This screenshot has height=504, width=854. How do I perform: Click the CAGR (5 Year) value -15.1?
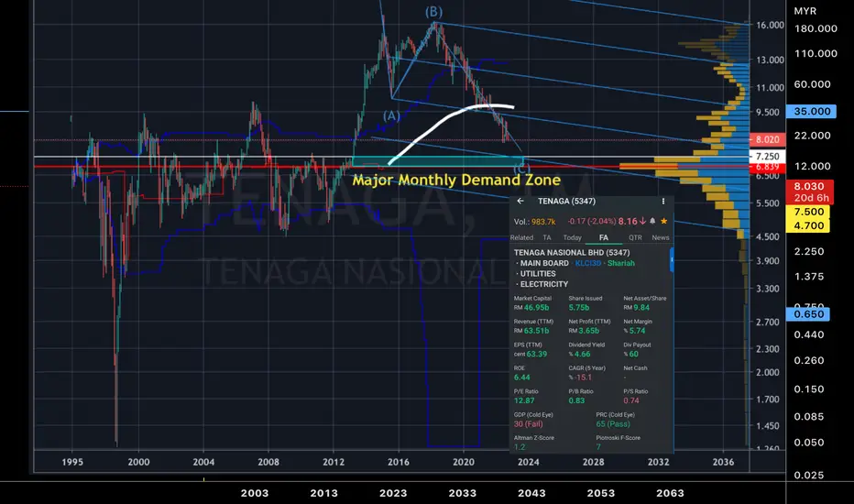click(x=584, y=378)
